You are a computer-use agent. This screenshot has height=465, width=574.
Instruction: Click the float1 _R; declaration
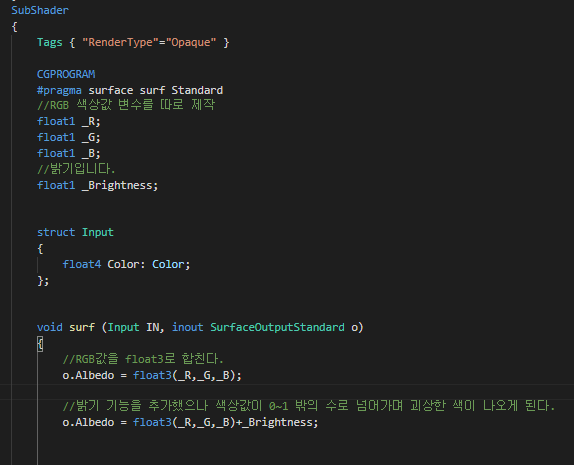coord(68,121)
